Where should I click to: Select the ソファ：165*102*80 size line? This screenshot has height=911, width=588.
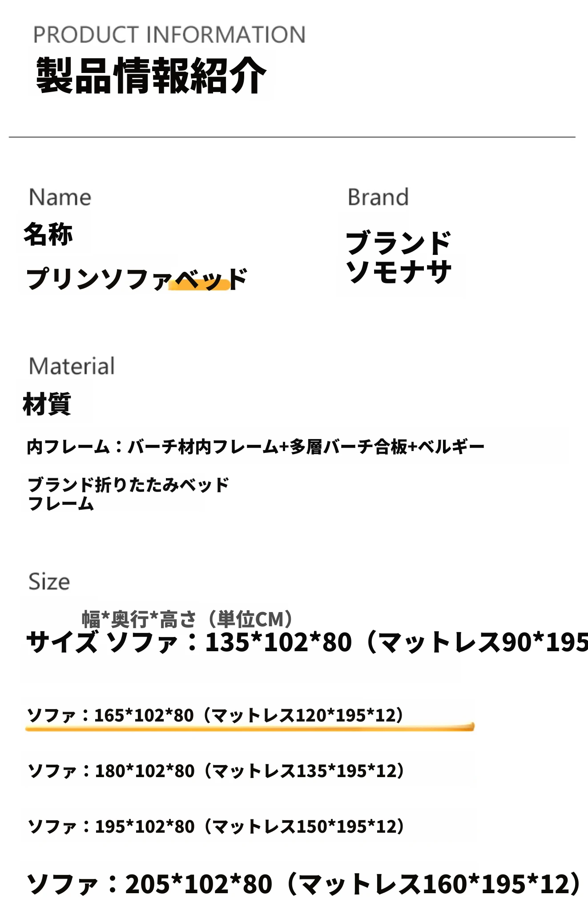tap(216, 715)
